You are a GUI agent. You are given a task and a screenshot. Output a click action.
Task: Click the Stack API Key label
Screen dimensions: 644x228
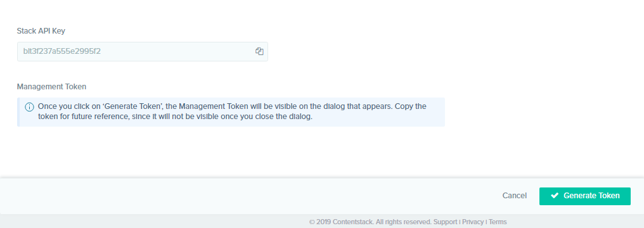pos(41,31)
